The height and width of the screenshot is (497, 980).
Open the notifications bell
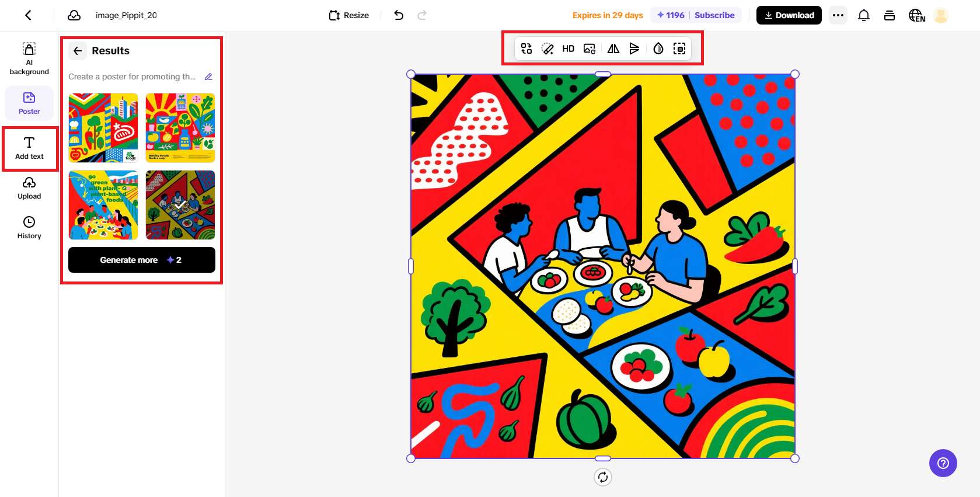[x=863, y=15]
